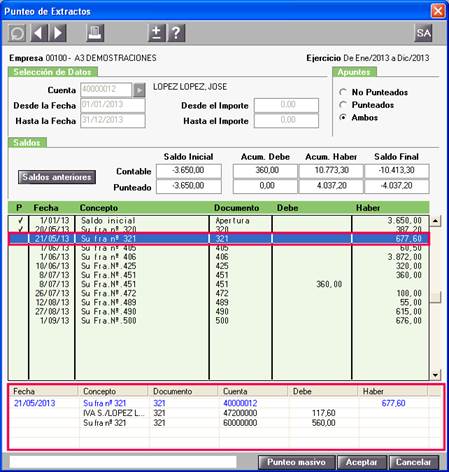The width and height of the screenshot is (449, 472).
Task: Select the Saldo inicial row
Action: pos(219,220)
